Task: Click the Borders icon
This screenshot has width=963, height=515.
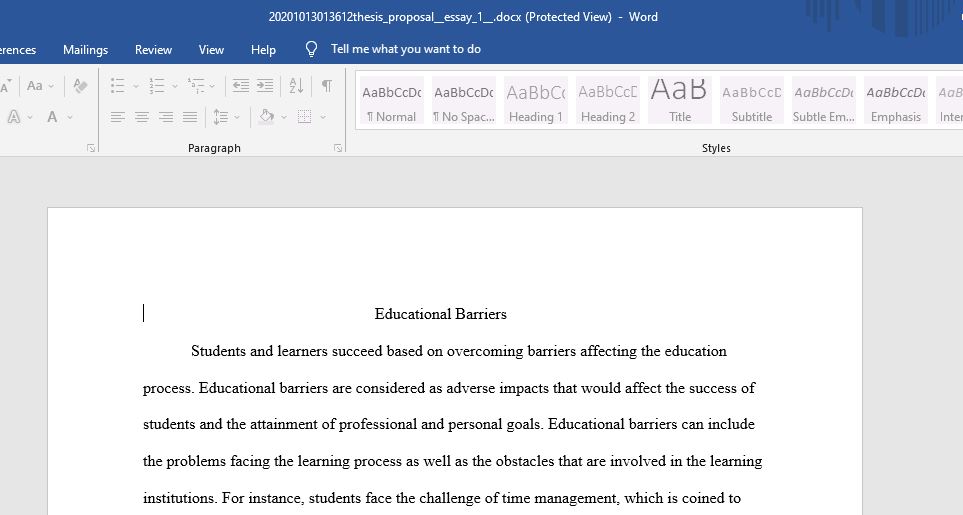Action: [x=305, y=117]
